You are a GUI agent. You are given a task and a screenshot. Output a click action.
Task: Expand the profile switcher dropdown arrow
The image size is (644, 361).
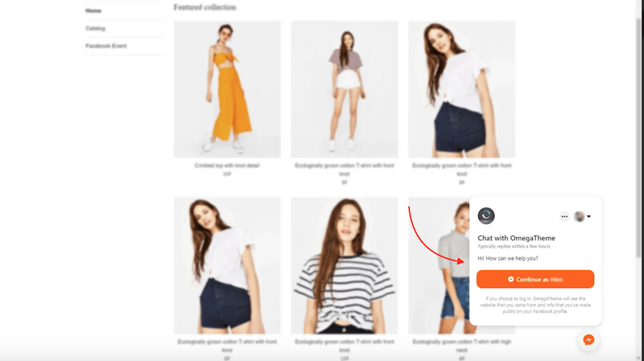pos(589,216)
